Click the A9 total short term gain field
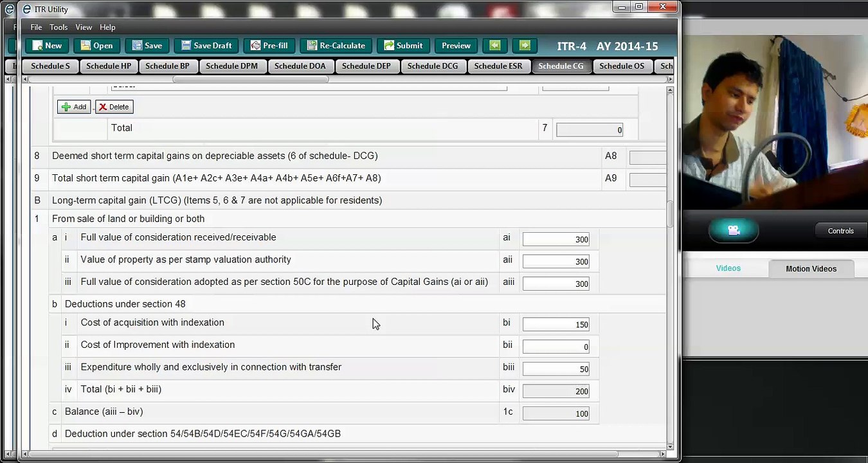This screenshot has height=463, width=868. [x=647, y=180]
